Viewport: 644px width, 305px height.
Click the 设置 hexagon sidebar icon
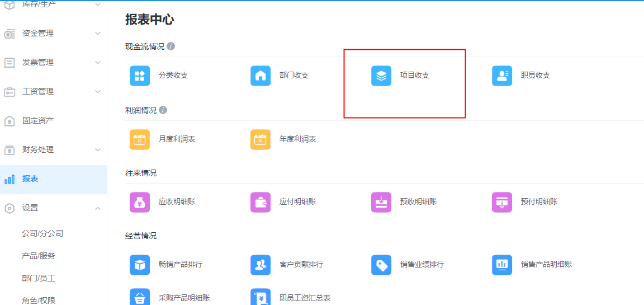point(10,208)
